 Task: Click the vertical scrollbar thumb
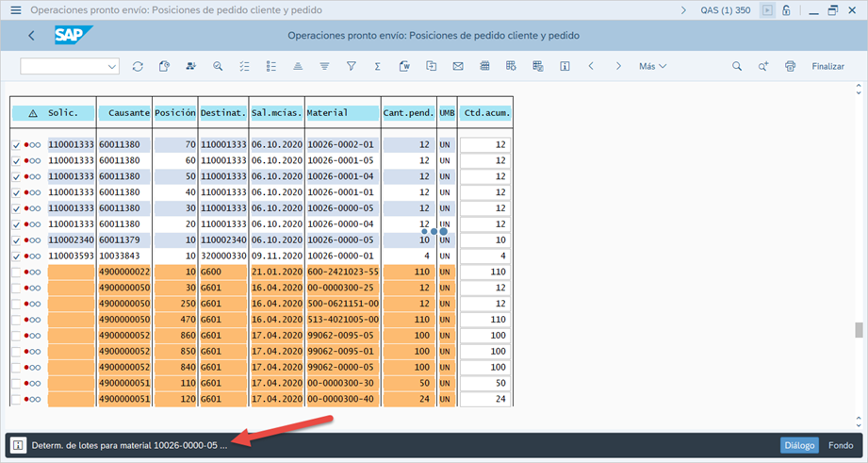858,329
